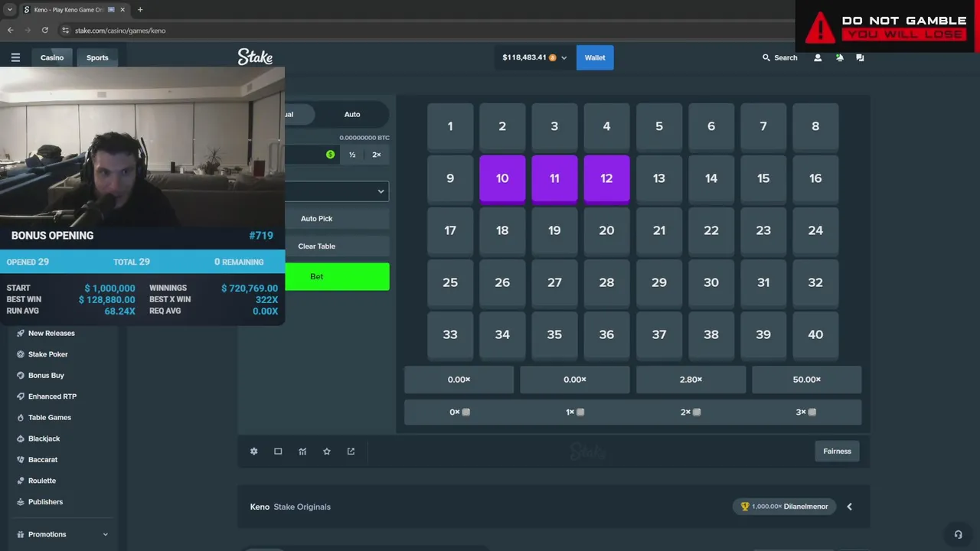The width and height of the screenshot is (980, 551).
Task: Reload the browser page
Action: point(45,30)
